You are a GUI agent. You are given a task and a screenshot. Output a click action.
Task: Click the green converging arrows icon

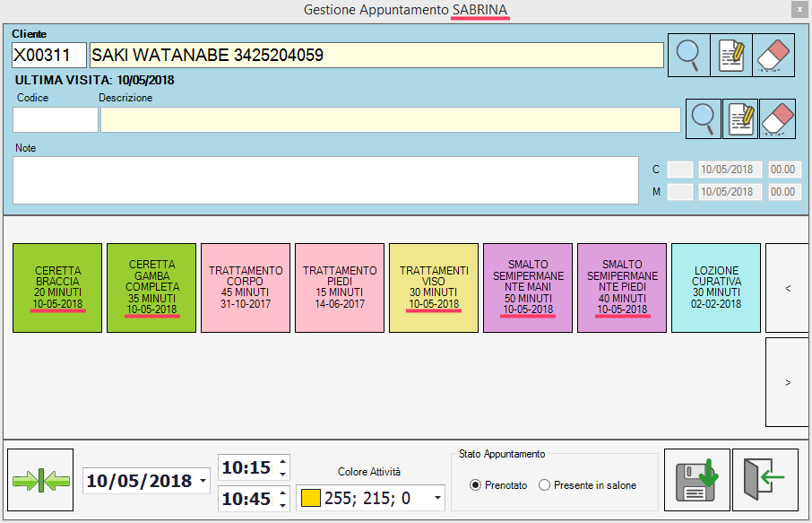pyautogui.click(x=40, y=481)
